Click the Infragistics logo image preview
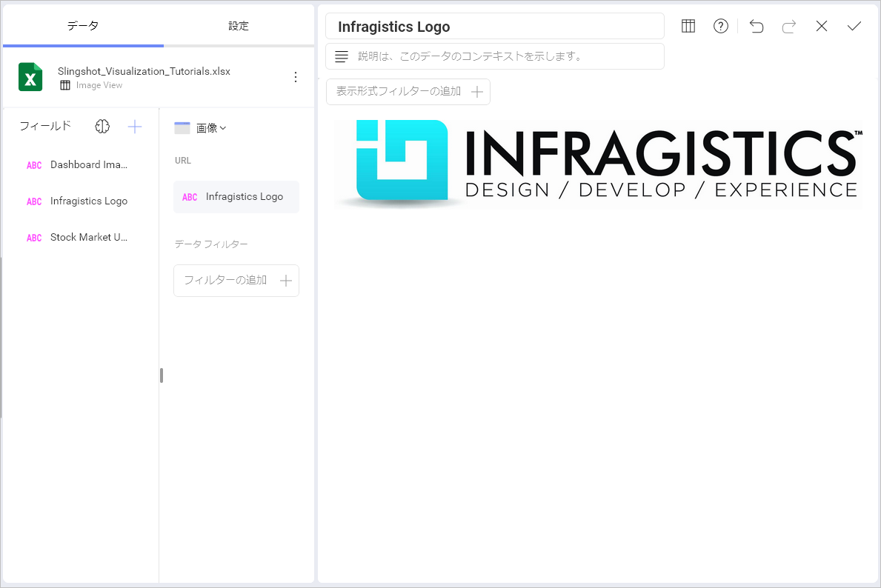This screenshot has width=881, height=588. point(599,164)
